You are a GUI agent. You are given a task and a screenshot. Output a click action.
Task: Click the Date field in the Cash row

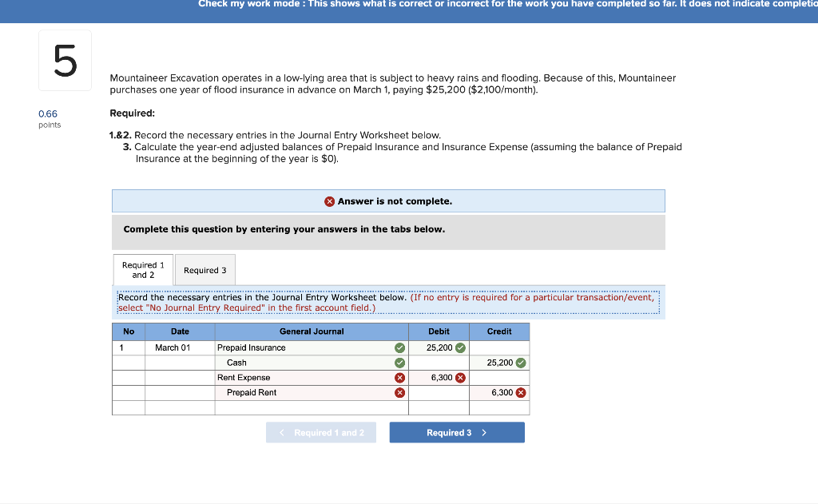pyautogui.click(x=180, y=363)
